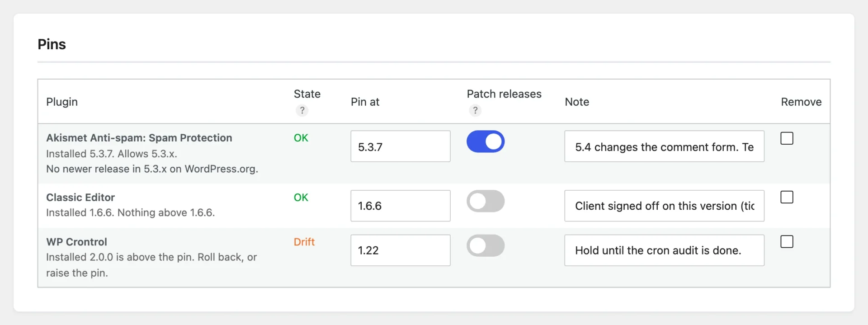This screenshot has height=325, width=868.
Task: Enable patch releases for Classic Editor
Action: [x=486, y=201]
